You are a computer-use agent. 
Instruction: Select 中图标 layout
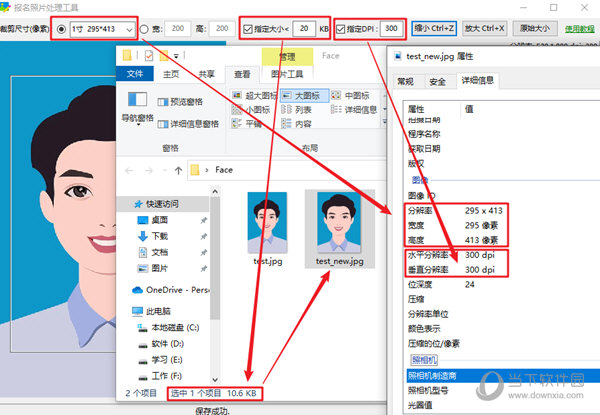(351, 96)
